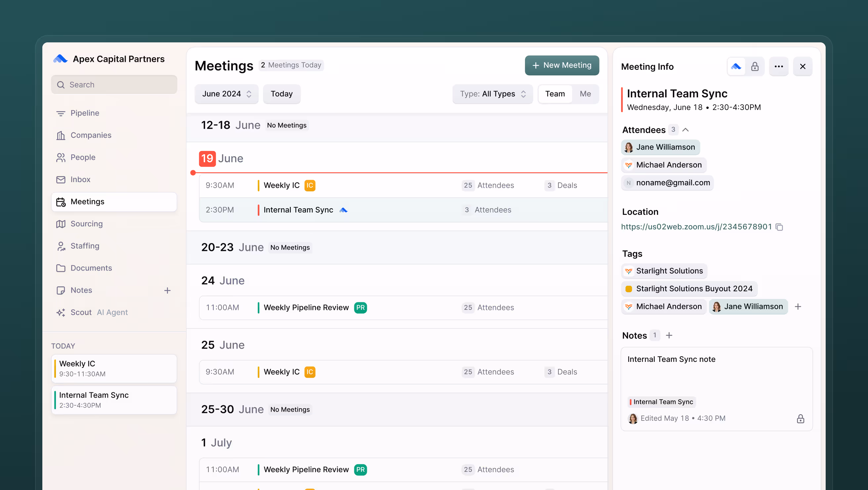Click PR badge on 24 June Pipeline Review
868x490 pixels.
(x=360, y=308)
